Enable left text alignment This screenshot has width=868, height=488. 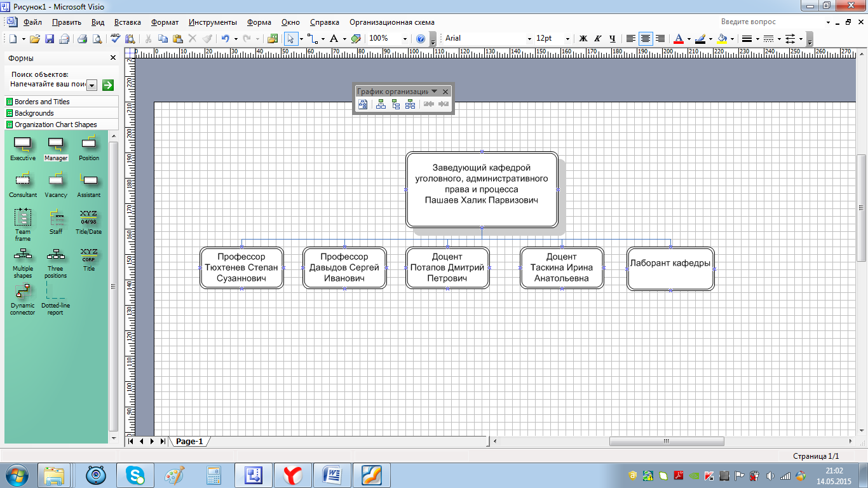[630, 39]
